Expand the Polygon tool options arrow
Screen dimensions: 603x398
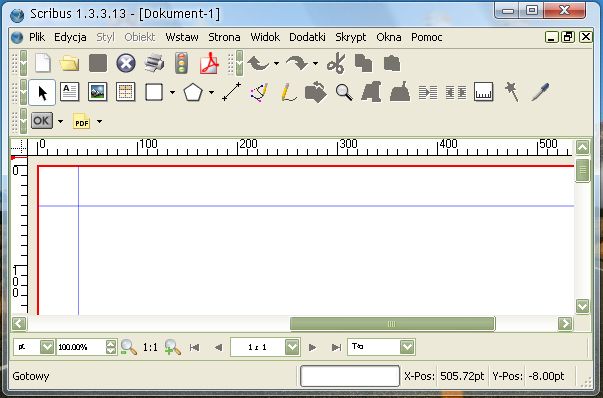pos(211,92)
